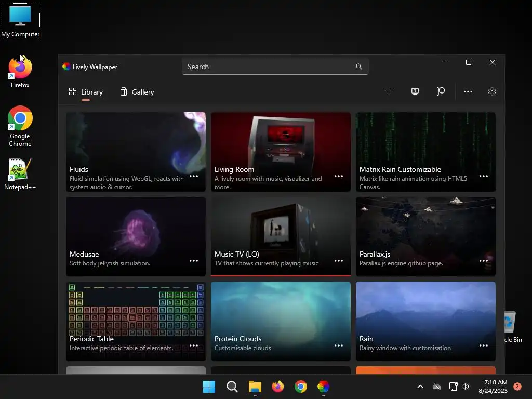The height and width of the screenshot is (399, 532).
Task: Open the Windows Start menu
Action: click(209, 387)
